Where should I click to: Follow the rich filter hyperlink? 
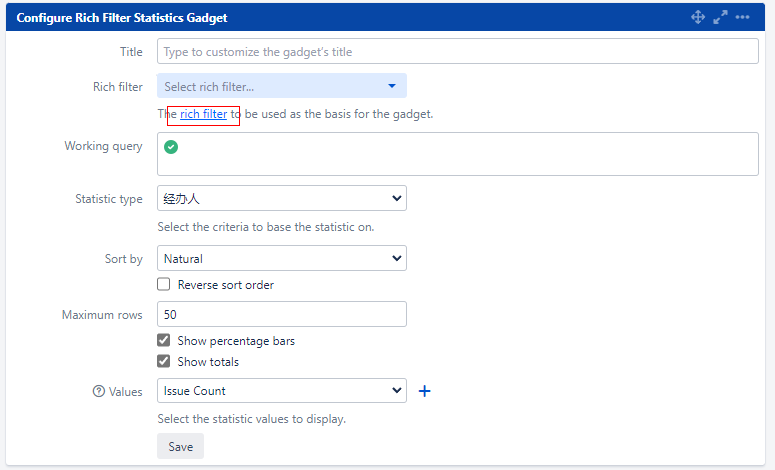(203, 114)
